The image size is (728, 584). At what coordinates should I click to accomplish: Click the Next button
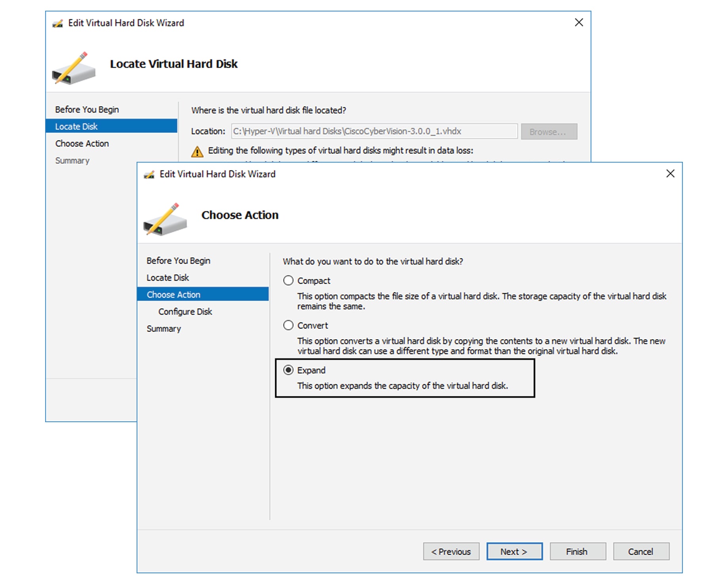tap(514, 552)
